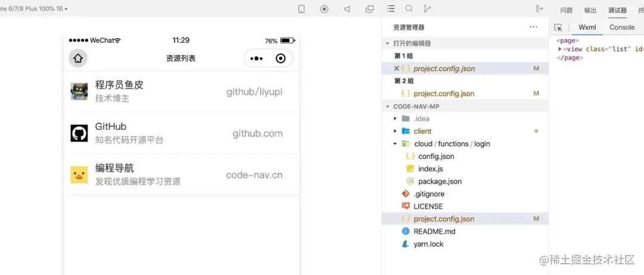Collapse the cloud/functions/login folder
644x275 pixels.
point(395,144)
